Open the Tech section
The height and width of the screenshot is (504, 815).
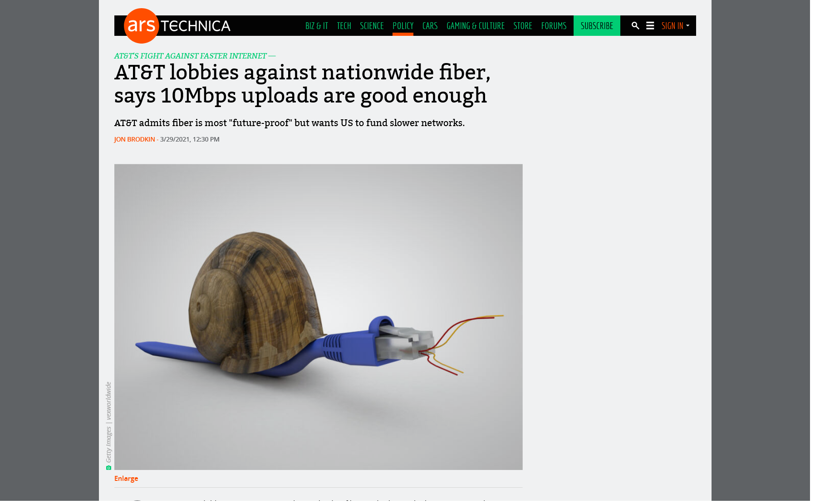coord(344,26)
